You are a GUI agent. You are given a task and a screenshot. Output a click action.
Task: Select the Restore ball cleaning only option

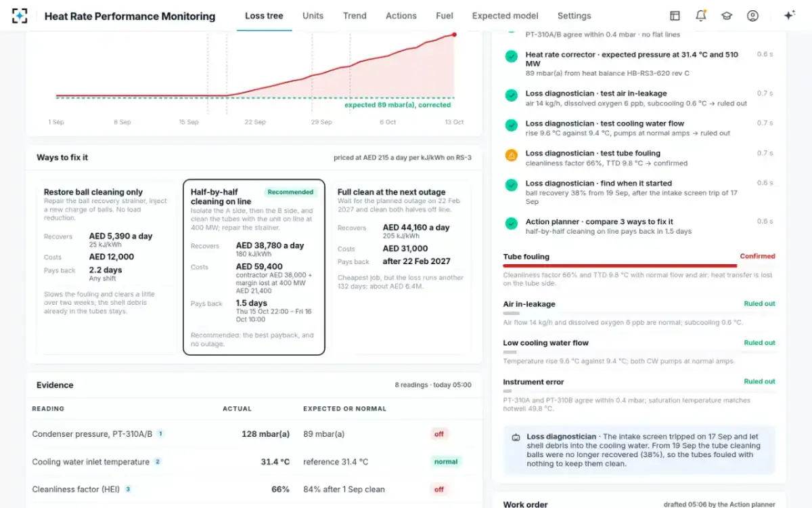106,268
